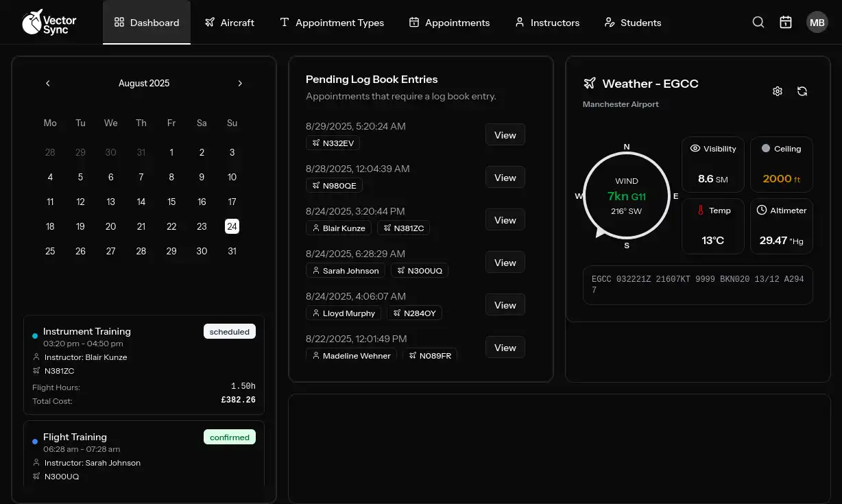Open the Appointment Types tab
842x504 pixels.
(x=332, y=23)
